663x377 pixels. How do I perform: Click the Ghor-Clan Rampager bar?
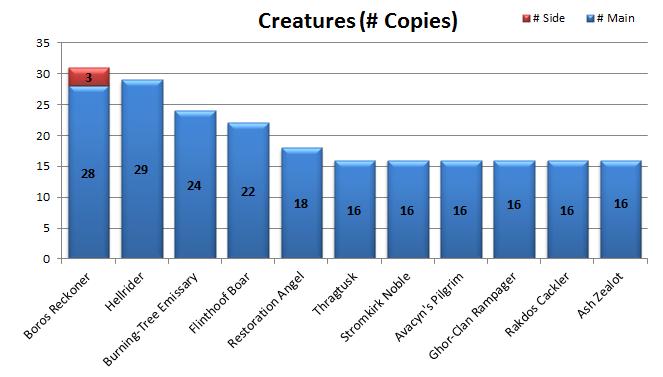click(515, 209)
